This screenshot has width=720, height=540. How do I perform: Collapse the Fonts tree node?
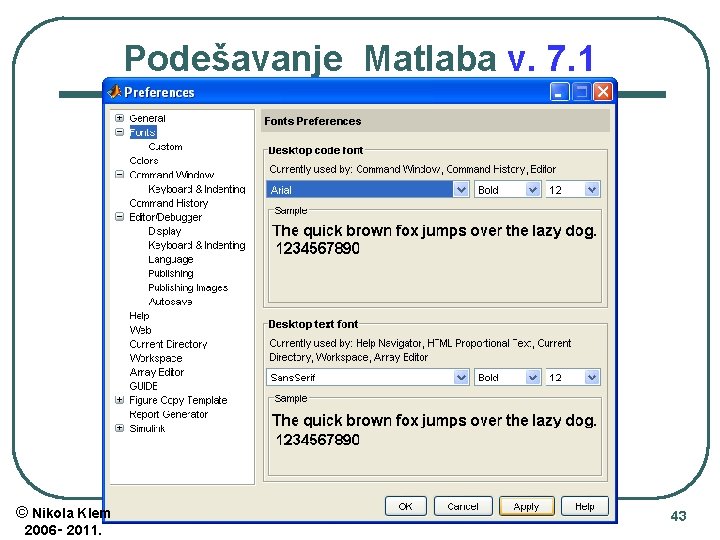119,132
